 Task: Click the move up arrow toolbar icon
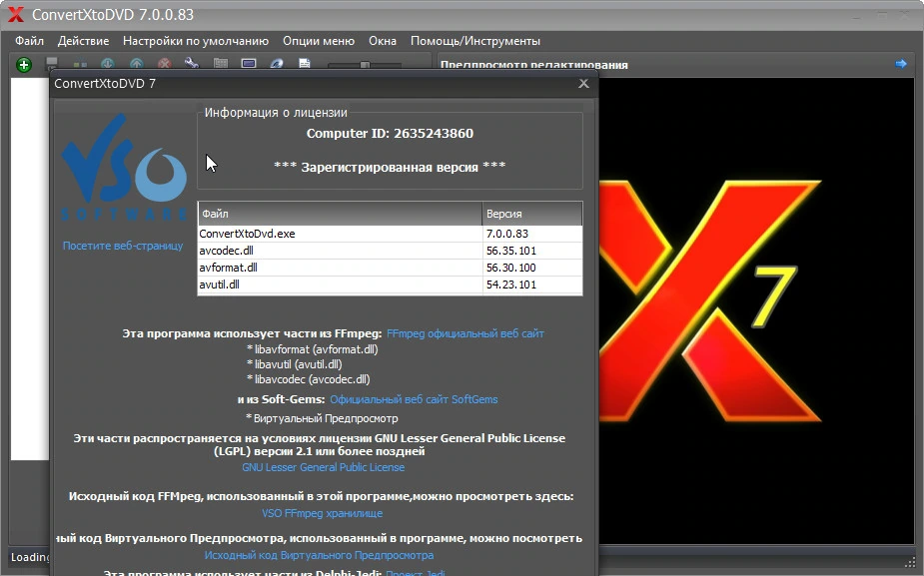(x=136, y=64)
